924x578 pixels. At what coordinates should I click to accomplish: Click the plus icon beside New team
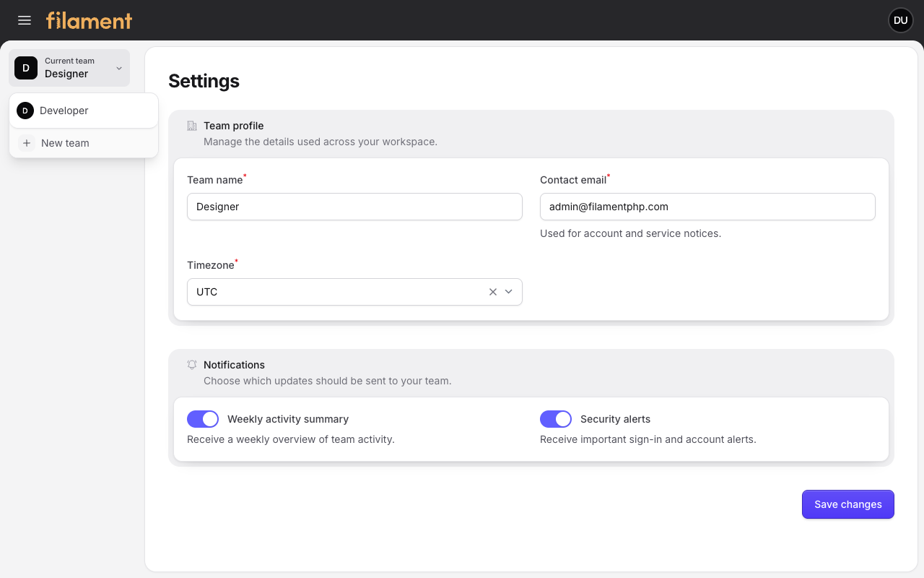[x=27, y=143]
